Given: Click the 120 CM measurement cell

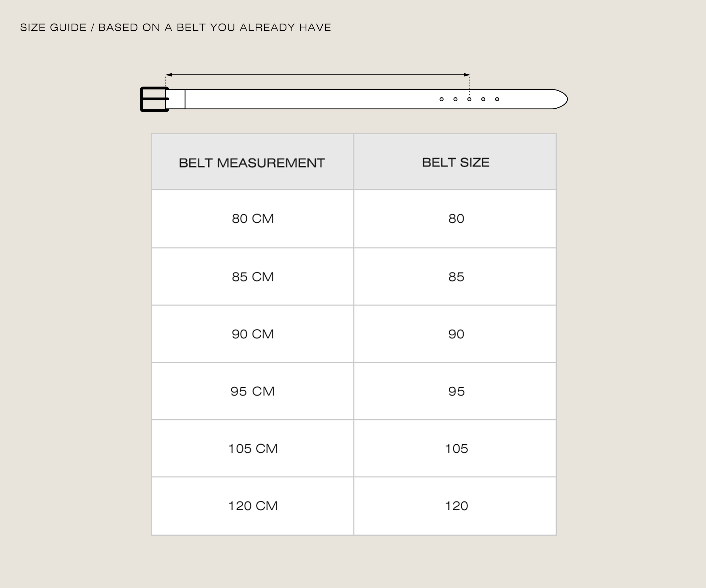Looking at the screenshot, I should click(x=252, y=506).
